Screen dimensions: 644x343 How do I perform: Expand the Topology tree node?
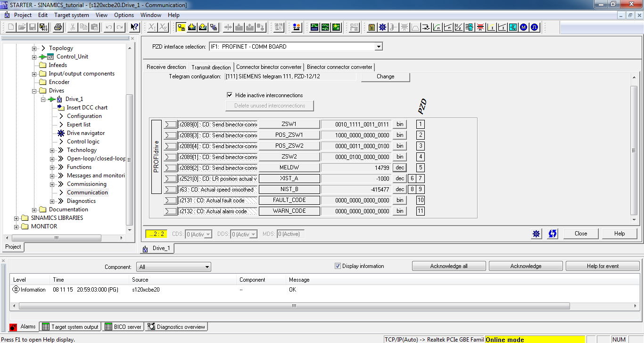point(34,48)
